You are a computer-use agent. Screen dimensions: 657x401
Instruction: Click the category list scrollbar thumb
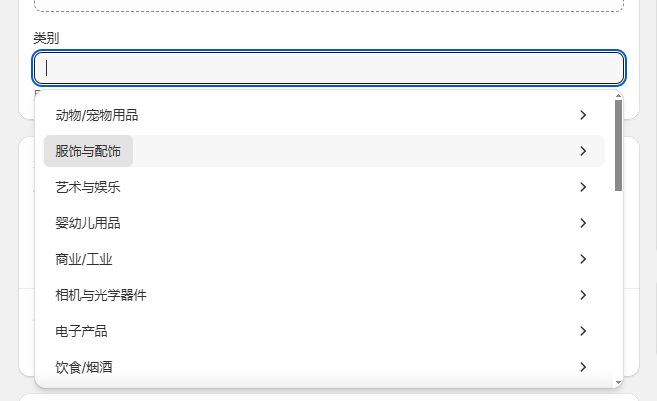click(618, 145)
